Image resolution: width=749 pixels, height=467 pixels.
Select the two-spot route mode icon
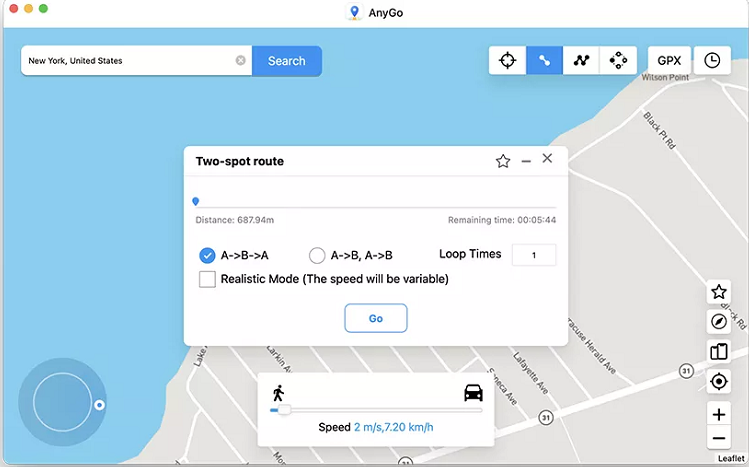point(545,61)
